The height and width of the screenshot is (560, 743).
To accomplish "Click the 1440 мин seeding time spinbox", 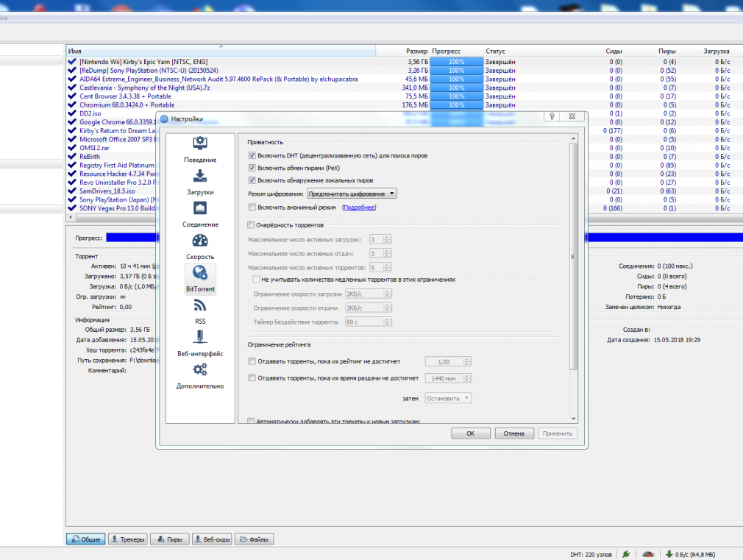I will 448,378.
